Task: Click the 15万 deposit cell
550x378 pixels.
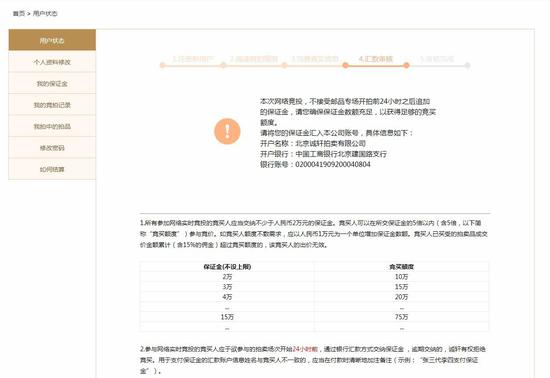Action: pyautogui.click(x=227, y=317)
